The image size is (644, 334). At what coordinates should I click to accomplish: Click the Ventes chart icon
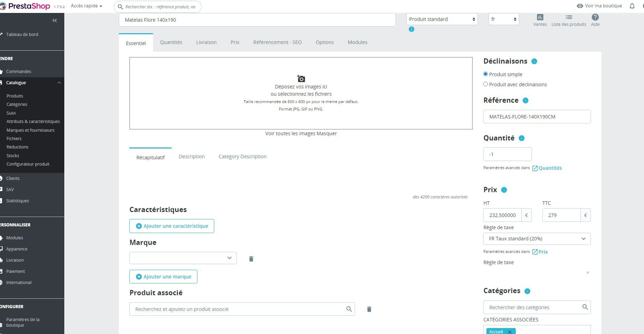point(540,17)
